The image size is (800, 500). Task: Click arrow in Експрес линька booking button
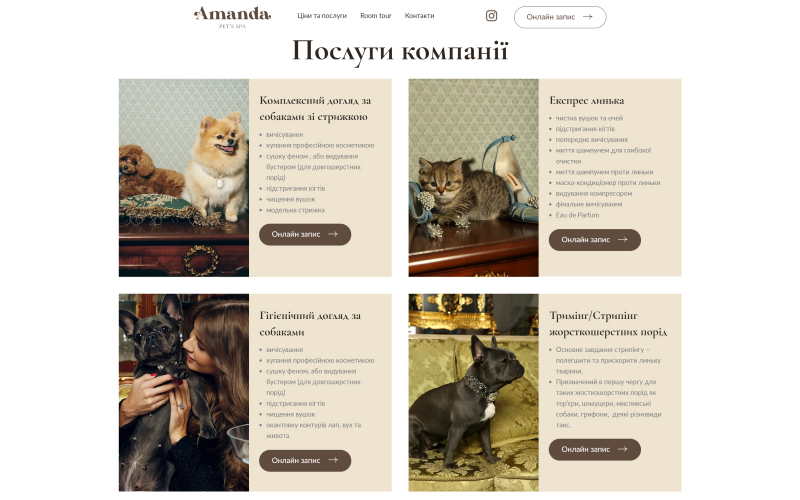(622, 239)
